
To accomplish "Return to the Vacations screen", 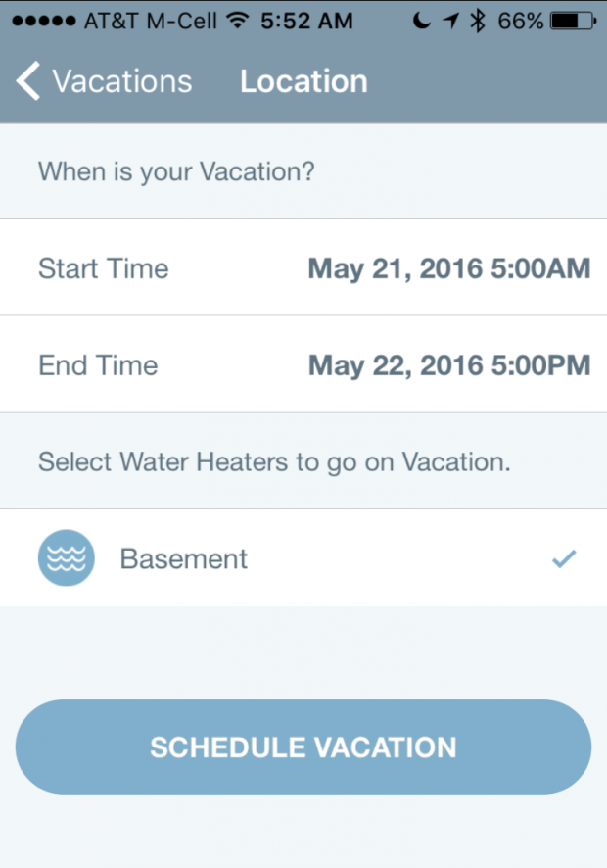I will click(x=108, y=80).
